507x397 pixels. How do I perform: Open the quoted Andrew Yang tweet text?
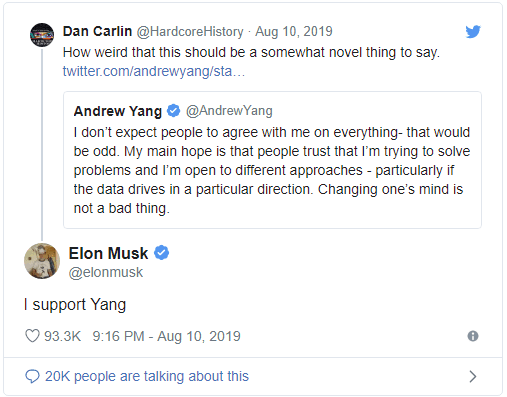[272, 170]
